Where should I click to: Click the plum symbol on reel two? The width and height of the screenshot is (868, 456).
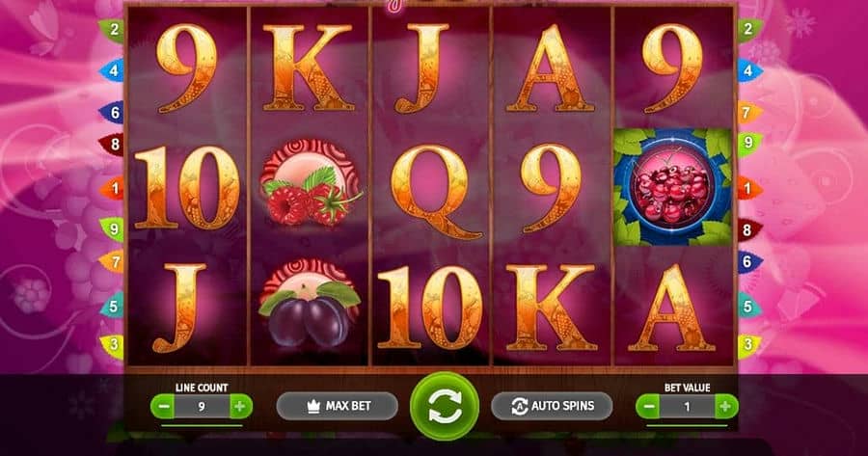coord(310,303)
